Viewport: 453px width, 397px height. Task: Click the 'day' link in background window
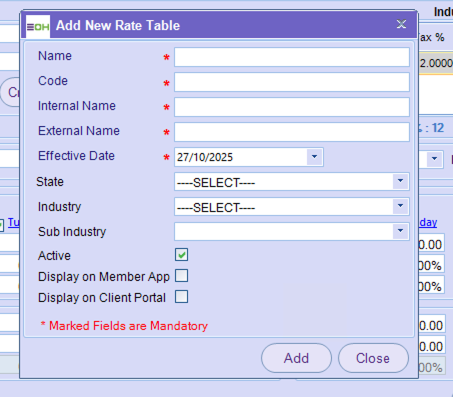pos(428,222)
